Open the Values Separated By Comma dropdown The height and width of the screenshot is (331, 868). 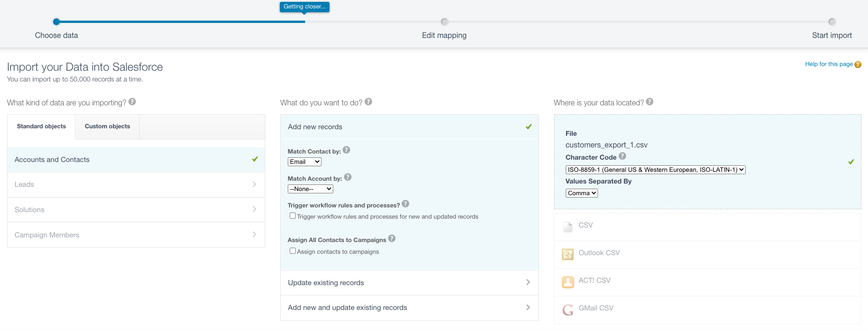(582, 193)
